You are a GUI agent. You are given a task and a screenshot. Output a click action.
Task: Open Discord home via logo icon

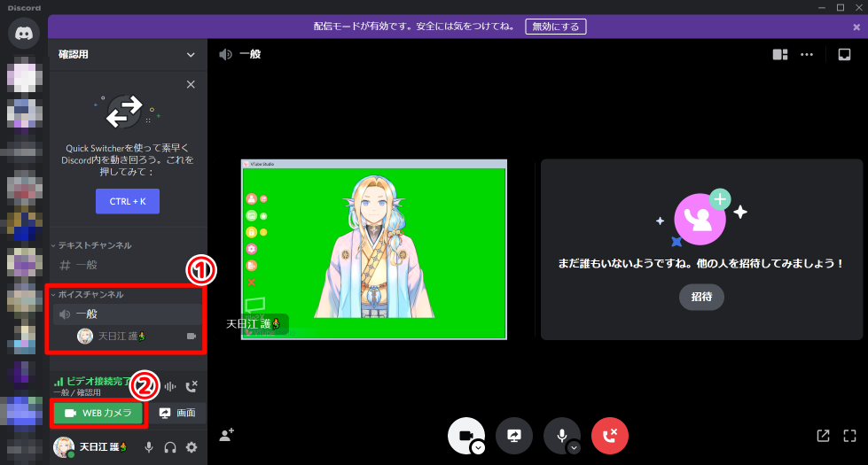click(x=24, y=34)
